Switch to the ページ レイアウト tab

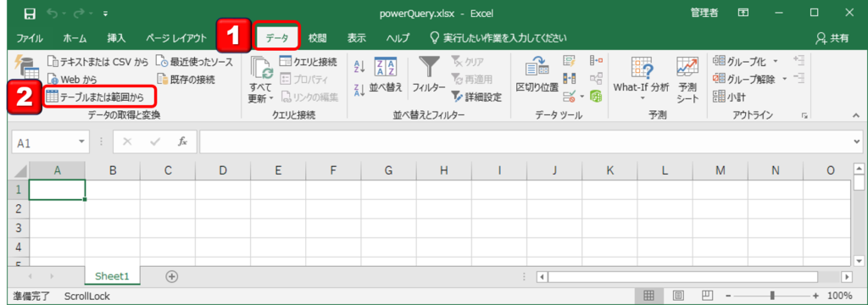(176, 38)
